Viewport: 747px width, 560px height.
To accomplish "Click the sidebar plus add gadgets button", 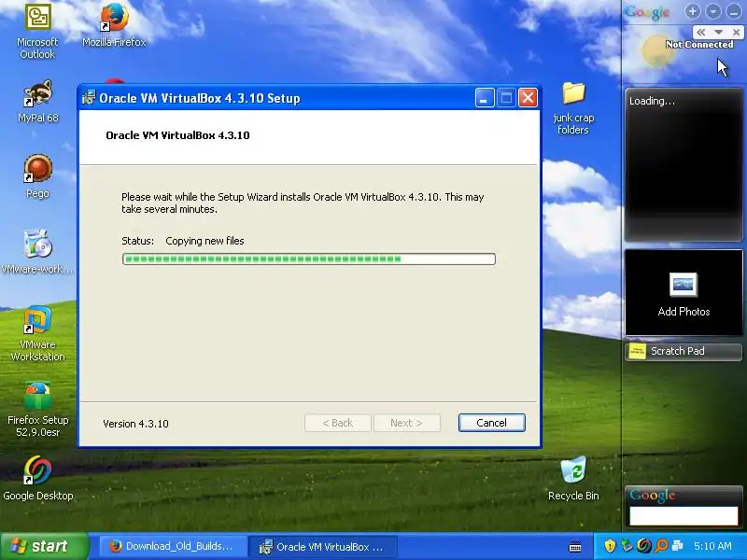I will (x=693, y=11).
